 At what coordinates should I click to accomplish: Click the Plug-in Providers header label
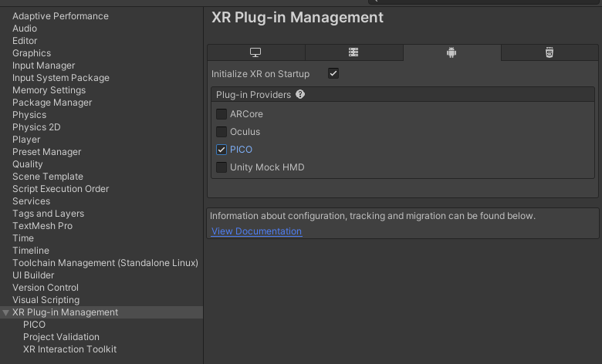[253, 95]
